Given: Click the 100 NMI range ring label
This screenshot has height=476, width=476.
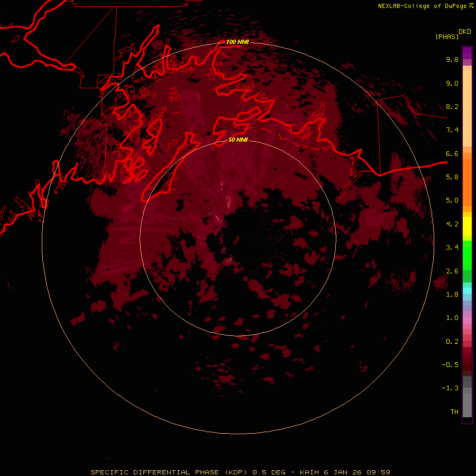Looking at the screenshot, I should click(237, 42).
